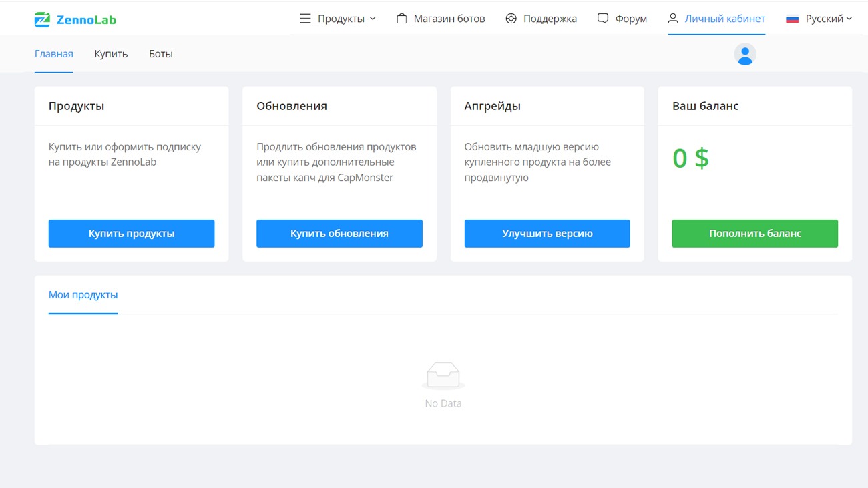Click the Улучшить версию button

click(x=547, y=234)
